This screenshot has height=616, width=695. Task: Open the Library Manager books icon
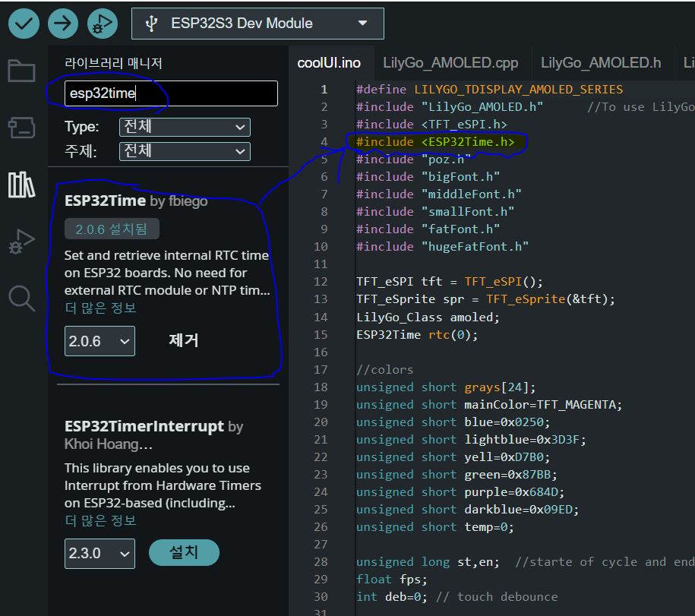21,185
